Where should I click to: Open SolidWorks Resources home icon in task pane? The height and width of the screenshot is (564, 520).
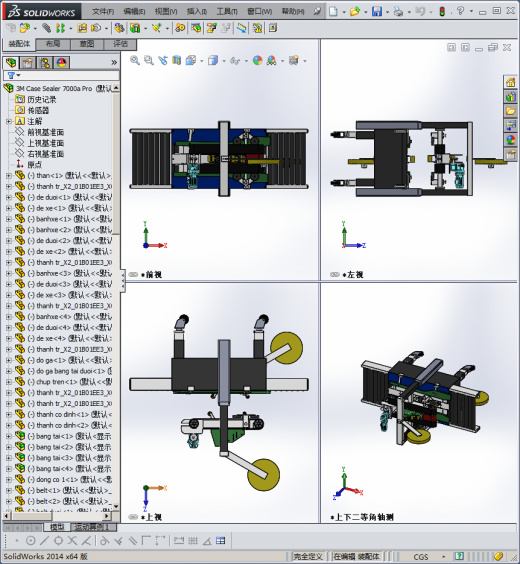pyautogui.click(x=511, y=82)
